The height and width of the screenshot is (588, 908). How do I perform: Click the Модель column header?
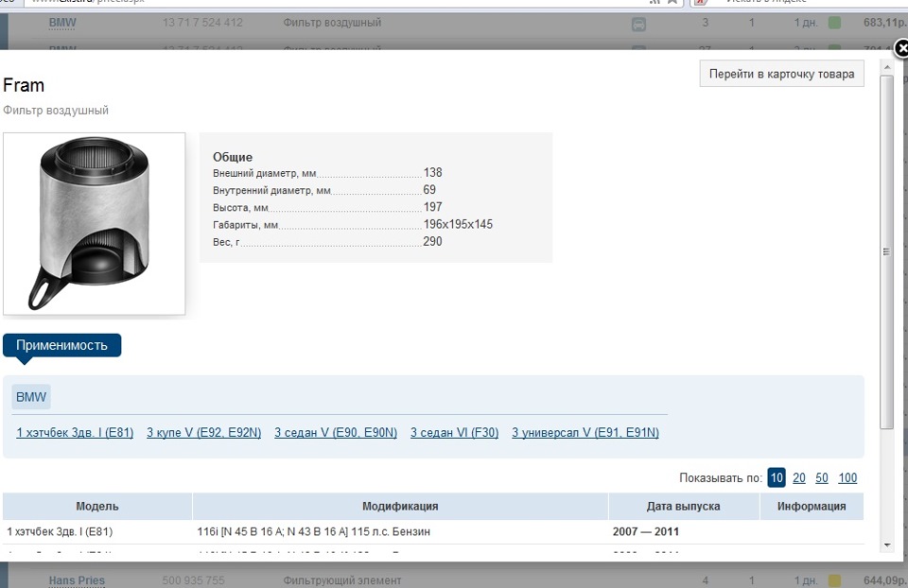point(97,507)
